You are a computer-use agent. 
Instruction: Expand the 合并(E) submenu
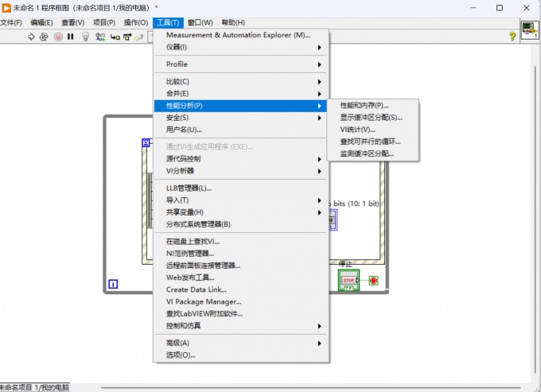pos(241,94)
